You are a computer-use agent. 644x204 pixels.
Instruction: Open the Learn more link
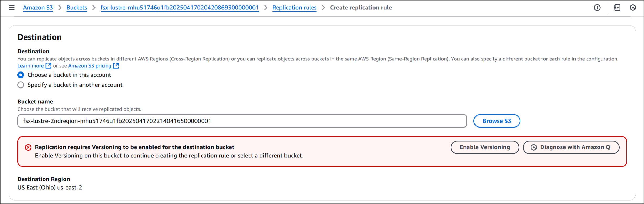click(x=31, y=66)
